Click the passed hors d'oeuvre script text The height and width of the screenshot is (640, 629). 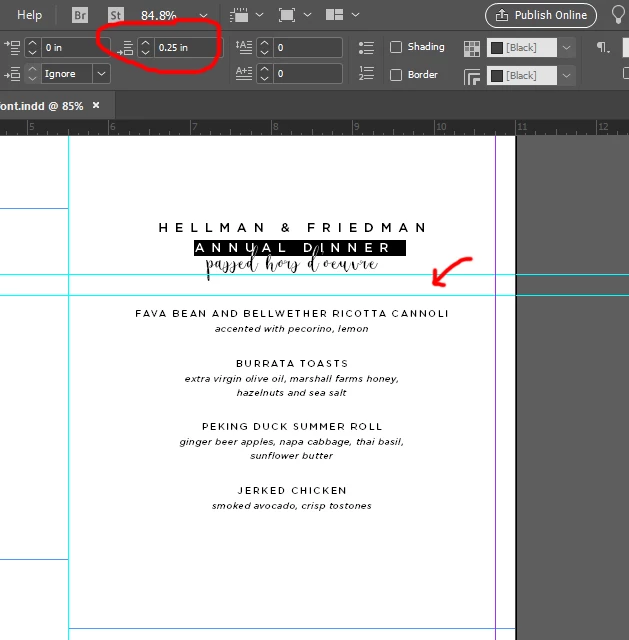[291, 265]
